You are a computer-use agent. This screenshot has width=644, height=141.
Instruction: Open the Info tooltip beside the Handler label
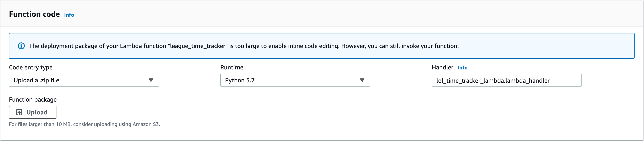coord(462,67)
